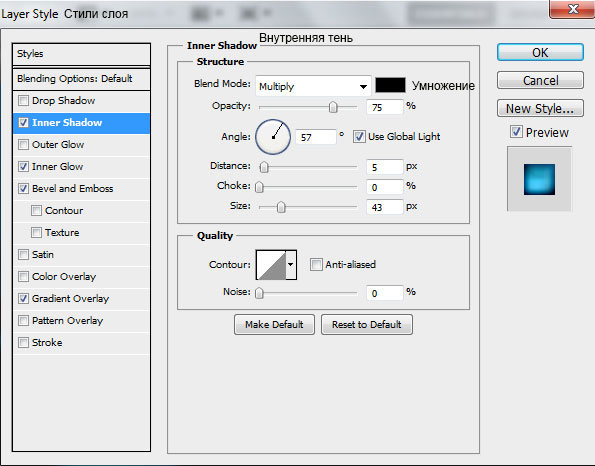Click the Angle value field
Viewport: 595px width, 466px height.
click(x=316, y=137)
